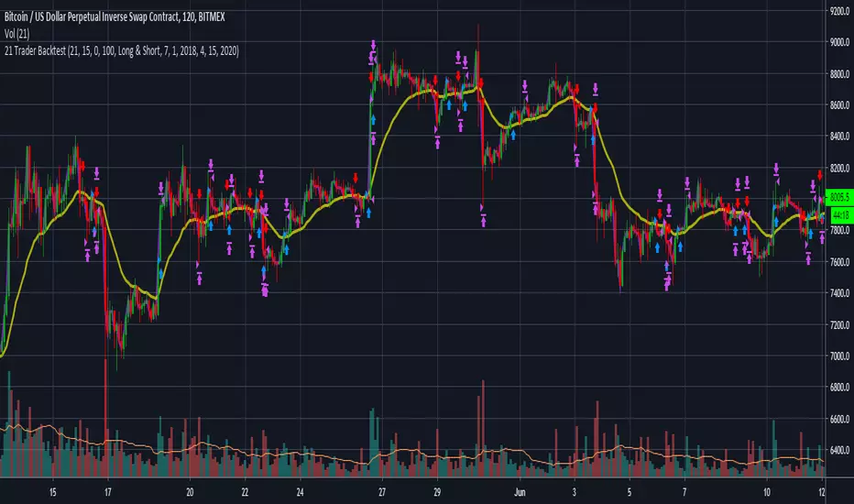854x504 pixels.
Task: Click the date label 10 on time axis
Action: [x=766, y=493]
